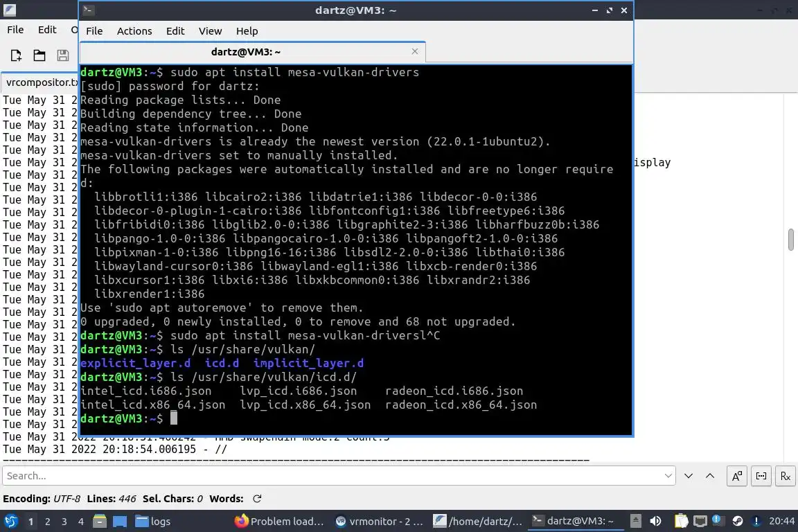Expand the search history dropdown arrow
The image size is (798, 532).
tap(668, 476)
